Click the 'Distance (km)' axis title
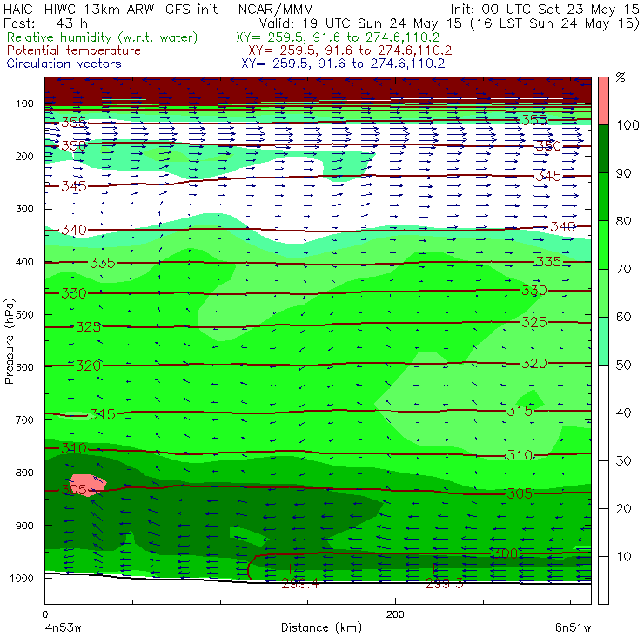644x644 pixels. [x=321, y=627]
